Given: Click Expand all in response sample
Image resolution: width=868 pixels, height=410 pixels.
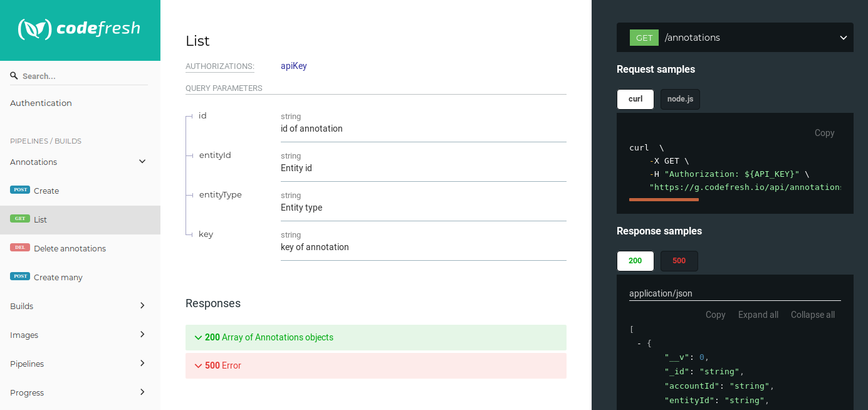Looking at the screenshot, I should (x=758, y=315).
